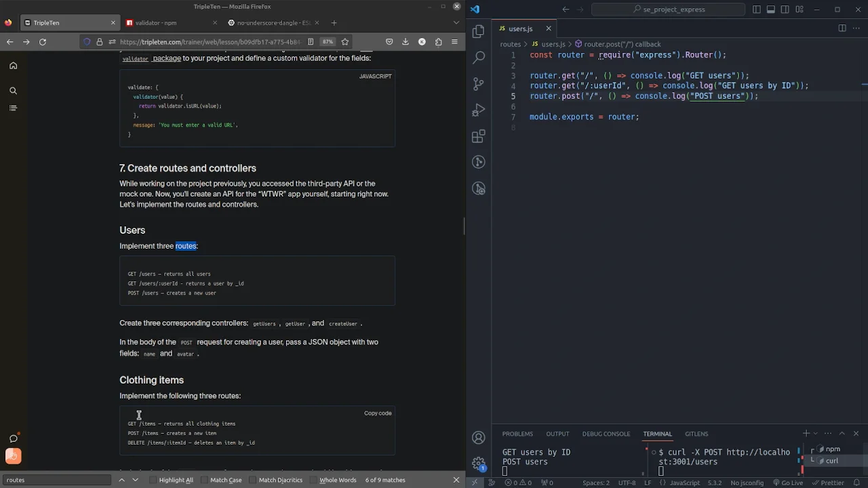The image size is (868, 488).
Task: Go to previous find match arrow
Action: tap(121, 480)
